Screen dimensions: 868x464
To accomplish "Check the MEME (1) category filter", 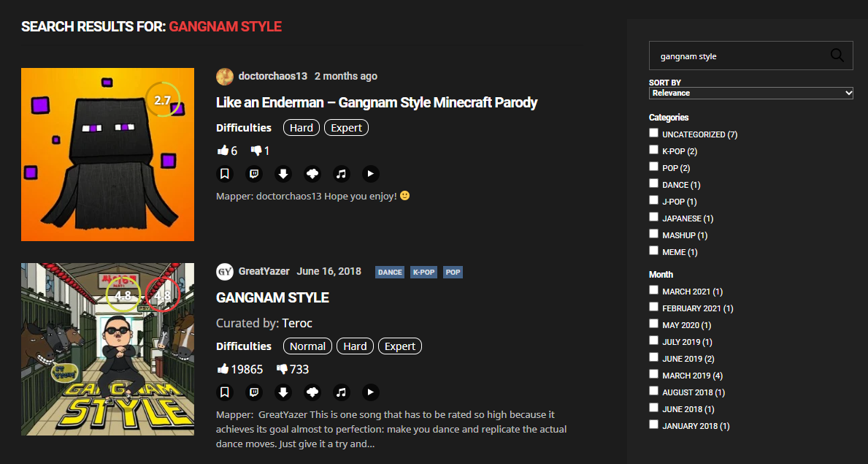I will pyautogui.click(x=654, y=251).
